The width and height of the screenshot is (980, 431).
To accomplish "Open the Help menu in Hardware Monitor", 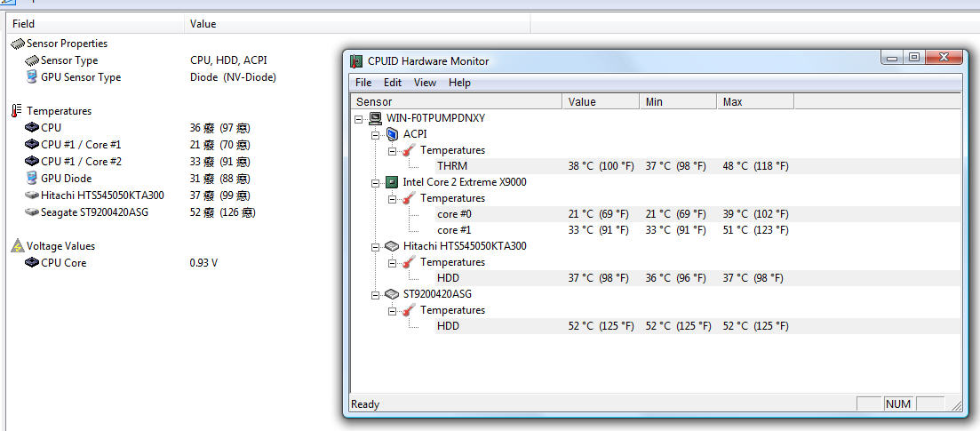I will (x=459, y=83).
